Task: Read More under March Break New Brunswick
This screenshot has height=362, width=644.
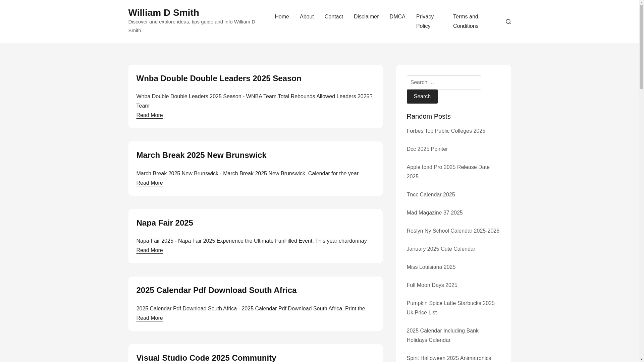Action: [149, 183]
